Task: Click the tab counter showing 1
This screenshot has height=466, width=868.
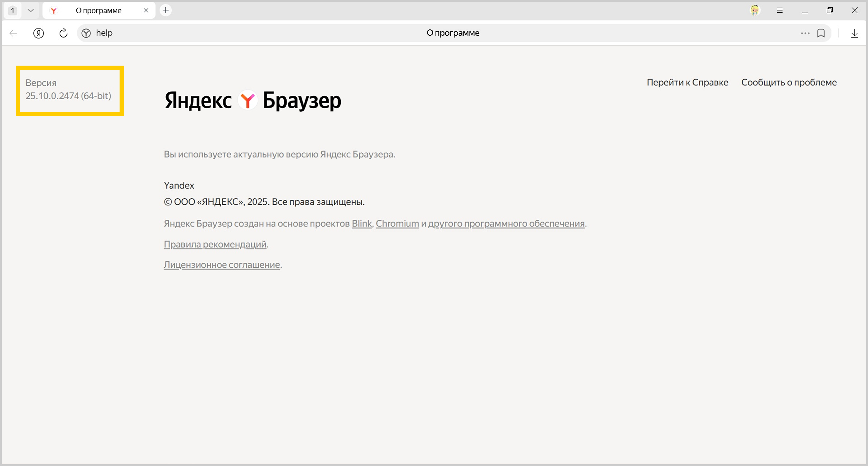Action: pyautogui.click(x=12, y=10)
